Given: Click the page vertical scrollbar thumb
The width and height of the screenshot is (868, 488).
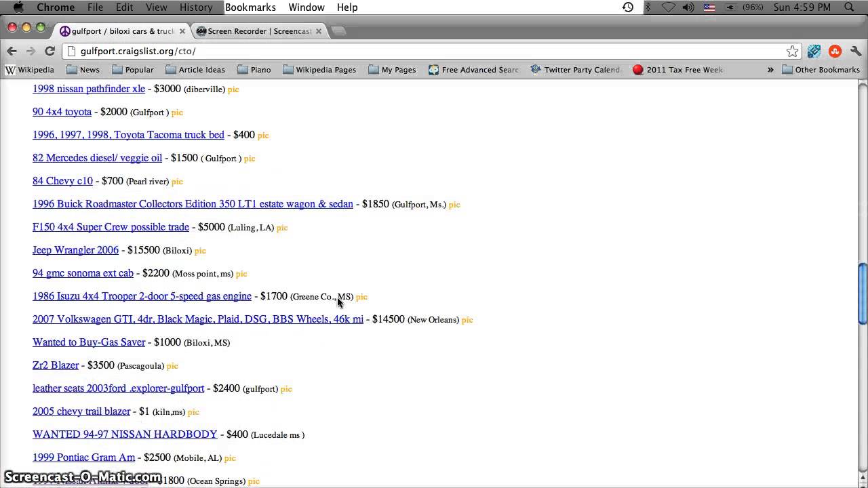Looking at the screenshot, I should [x=863, y=293].
